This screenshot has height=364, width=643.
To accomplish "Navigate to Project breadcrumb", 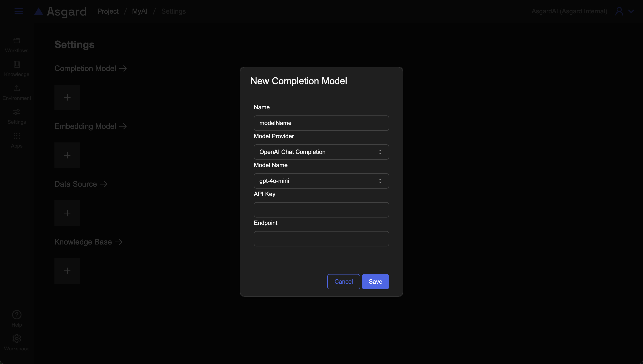I will pyautogui.click(x=108, y=11).
